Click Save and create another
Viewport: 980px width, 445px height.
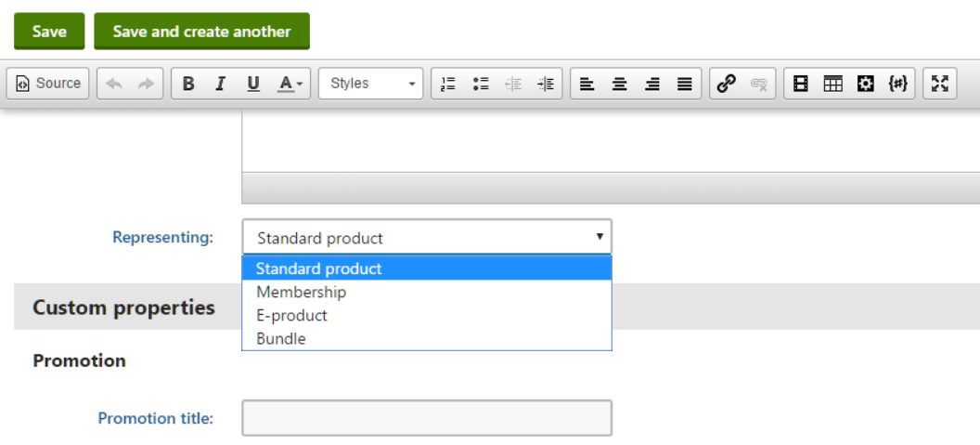(x=202, y=32)
